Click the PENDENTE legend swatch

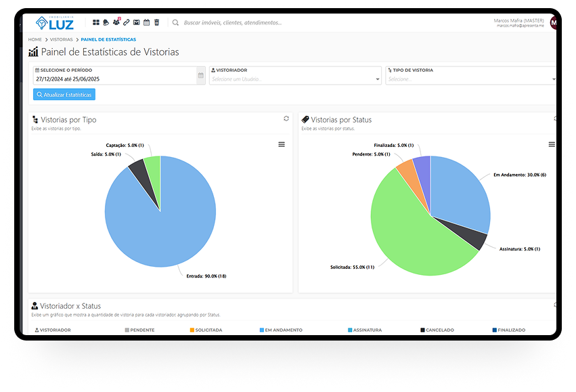[x=127, y=330]
